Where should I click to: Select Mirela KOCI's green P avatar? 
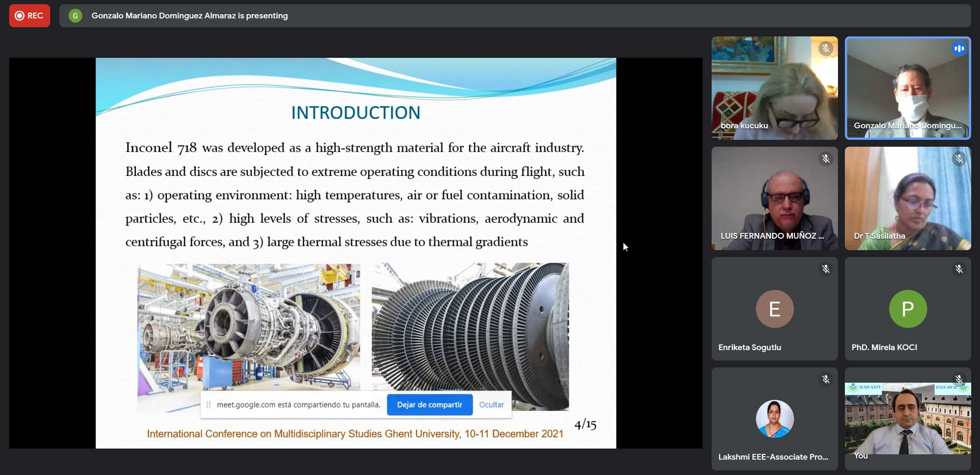(x=908, y=309)
